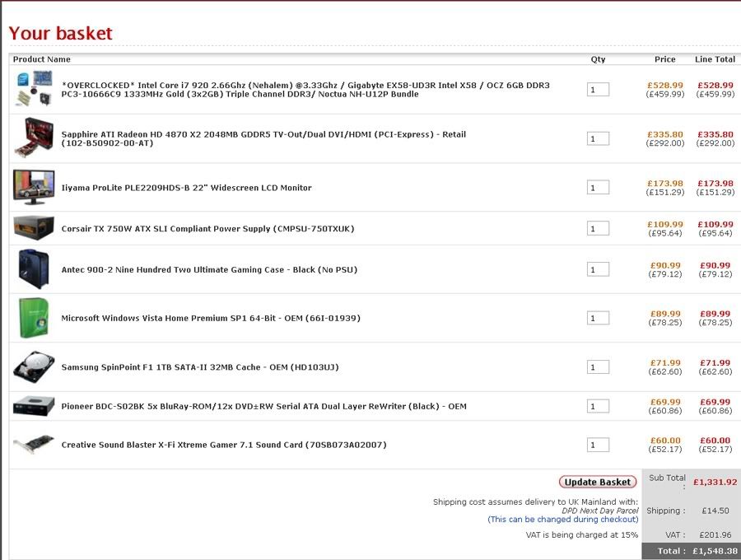
Task: Click the Corsair TX 750W power supply image
Action: tap(33, 228)
